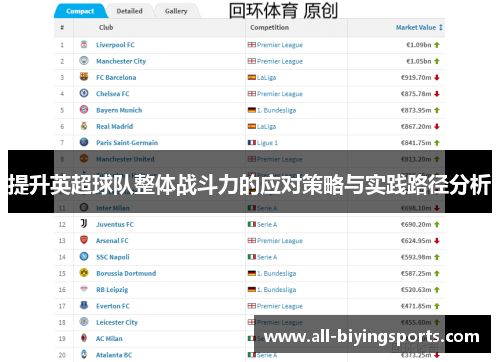Click the Bayern Munich crest icon
Image resolution: width=500 pixels, height=362 pixels.
[84, 109]
